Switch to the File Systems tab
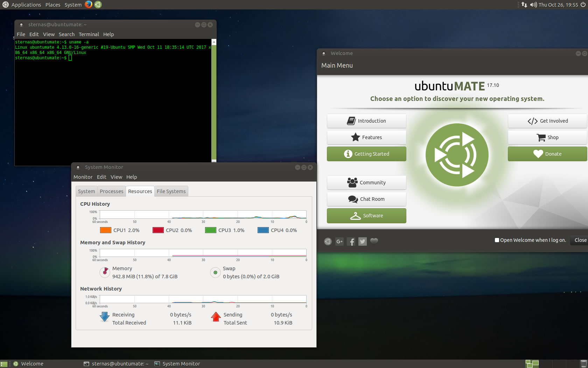This screenshot has height=368, width=588. pyautogui.click(x=171, y=191)
